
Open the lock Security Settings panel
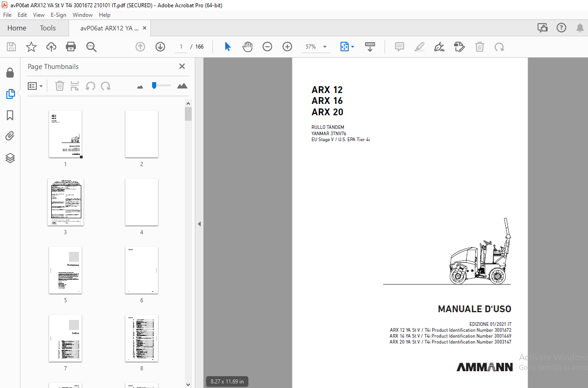[x=10, y=73]
